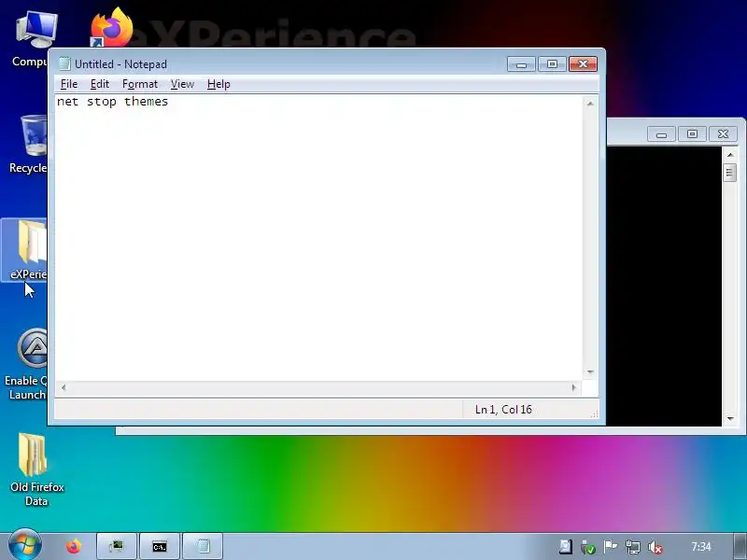Image resolution: width=747 pixels, height=560 pixels.
Task: Switch to the monitor app taskbar button
Action: (116, 546)
